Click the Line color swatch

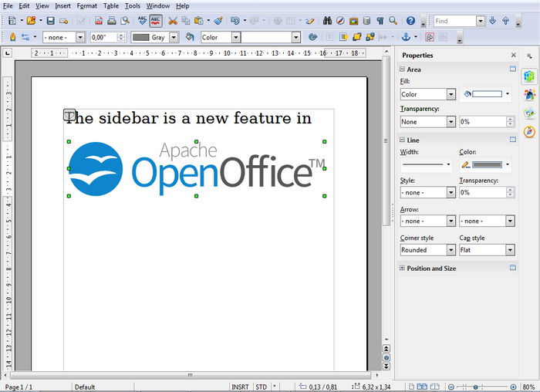[x=486, y=164]
